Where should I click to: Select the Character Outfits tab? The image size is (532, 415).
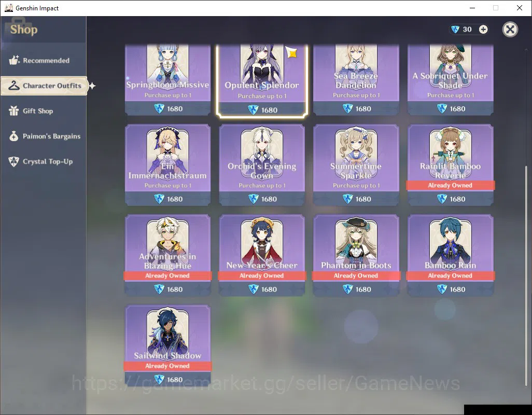[44, 86]
